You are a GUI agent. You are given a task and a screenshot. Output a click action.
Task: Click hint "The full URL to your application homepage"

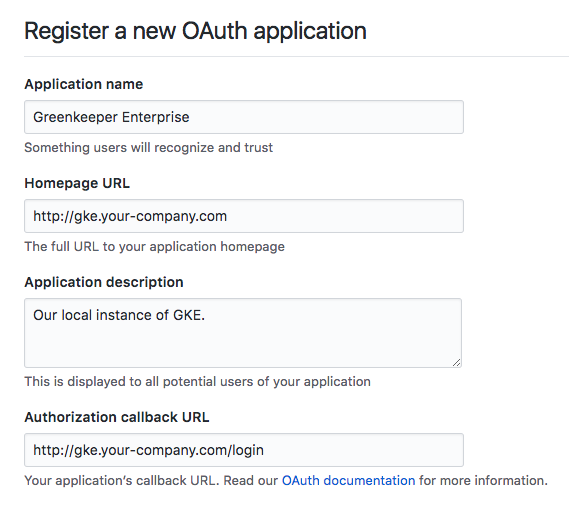pyautogui.click(x=155, y=247)
